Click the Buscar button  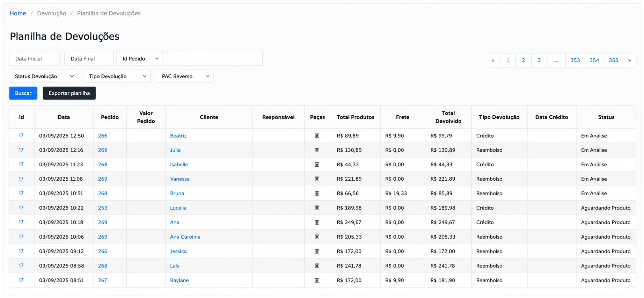23,93
